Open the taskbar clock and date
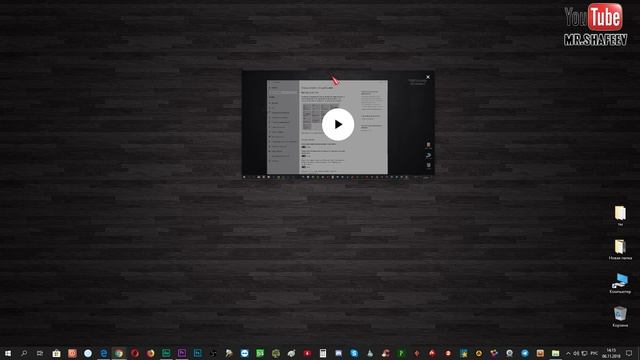Viewport: 640px width, 360px height. (611, 353)
